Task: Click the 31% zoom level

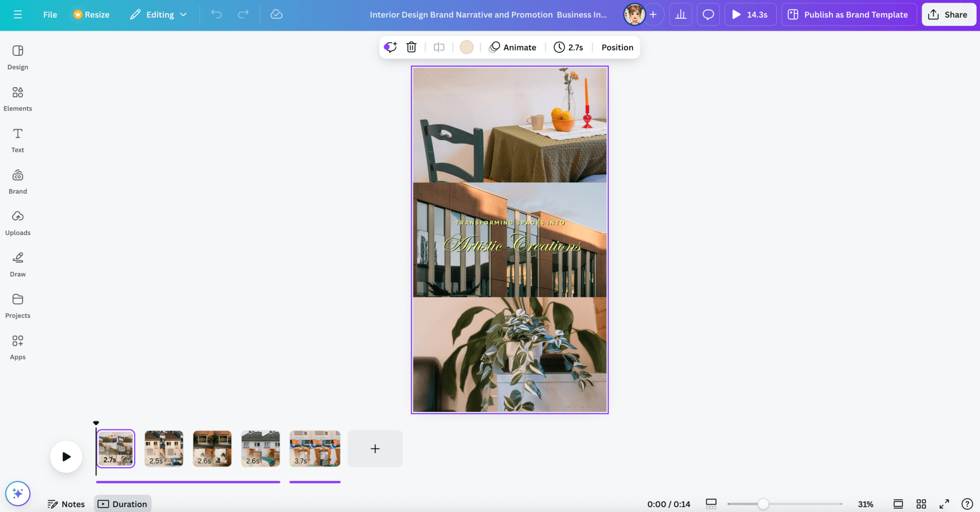Action: tap(865, 504)
